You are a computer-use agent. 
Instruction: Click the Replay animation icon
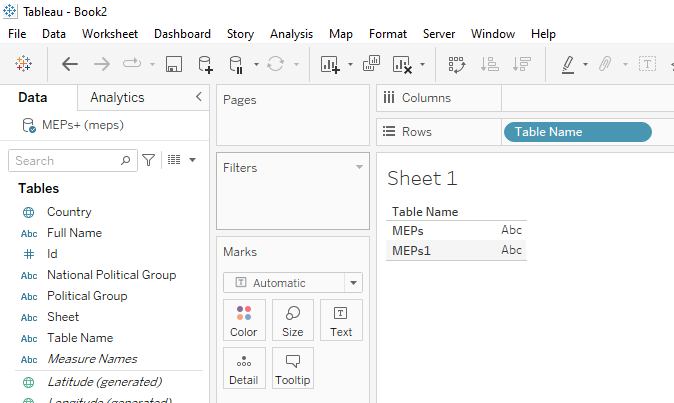pyautogui.click(x=132, y=64)
